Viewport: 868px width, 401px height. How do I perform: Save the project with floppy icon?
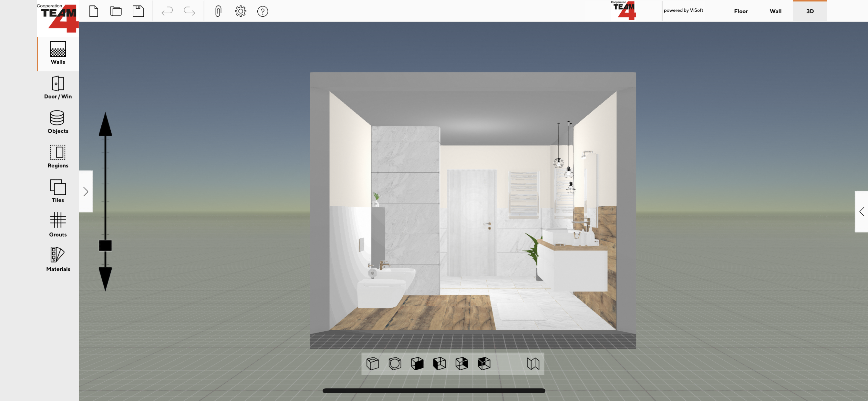(138, 11)
